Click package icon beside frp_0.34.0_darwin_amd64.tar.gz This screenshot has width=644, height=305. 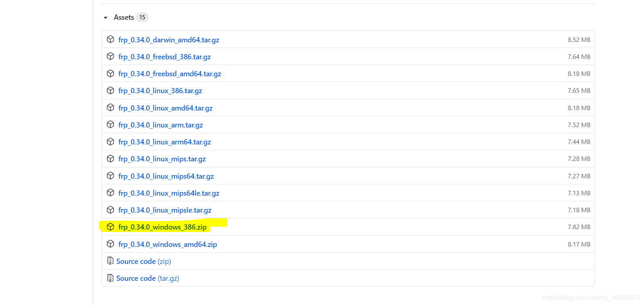click(x=110, y=39)
